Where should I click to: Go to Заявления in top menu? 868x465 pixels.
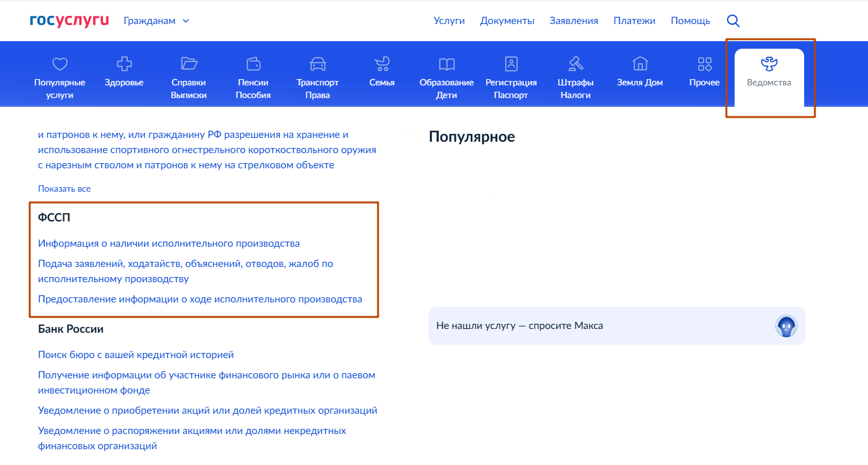pos(573,21)
